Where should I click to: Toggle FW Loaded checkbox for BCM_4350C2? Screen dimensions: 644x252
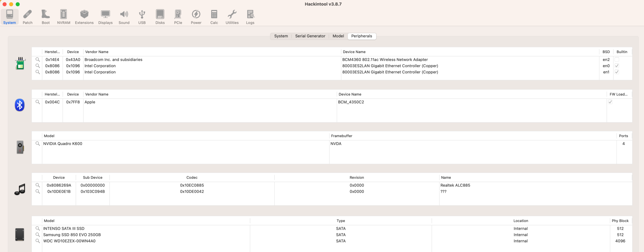[x=610, y=102]
